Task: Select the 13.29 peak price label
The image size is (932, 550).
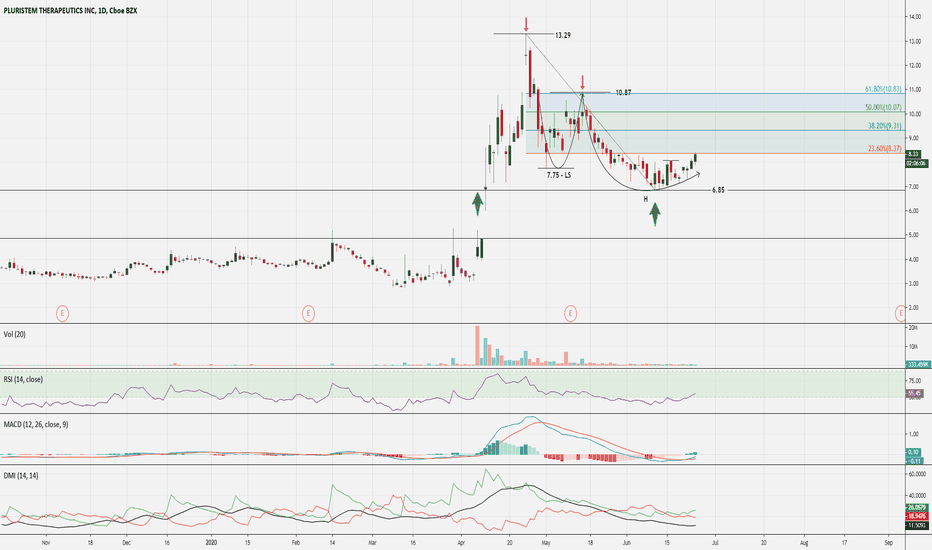Action: click(x=563, y=35)
